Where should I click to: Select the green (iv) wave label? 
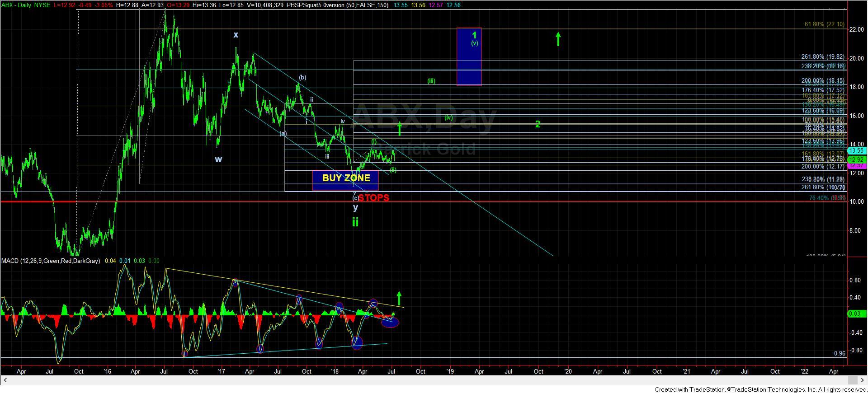coord(448,118)
